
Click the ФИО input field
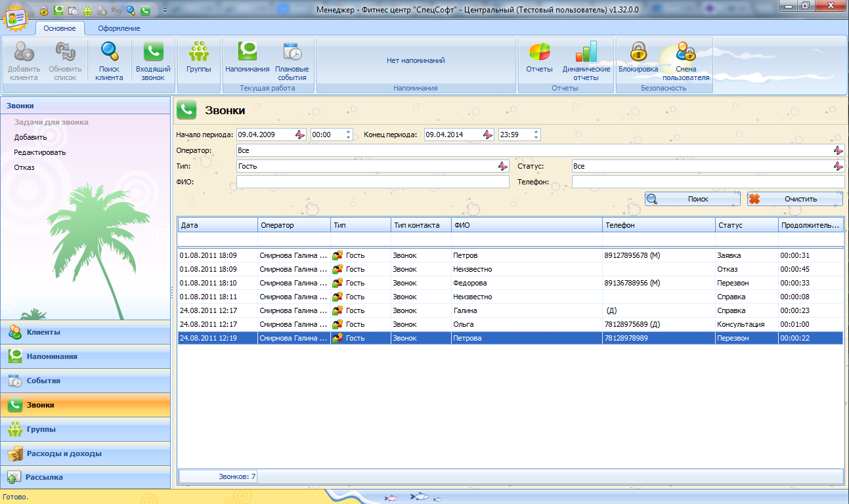tap(372, 182)
